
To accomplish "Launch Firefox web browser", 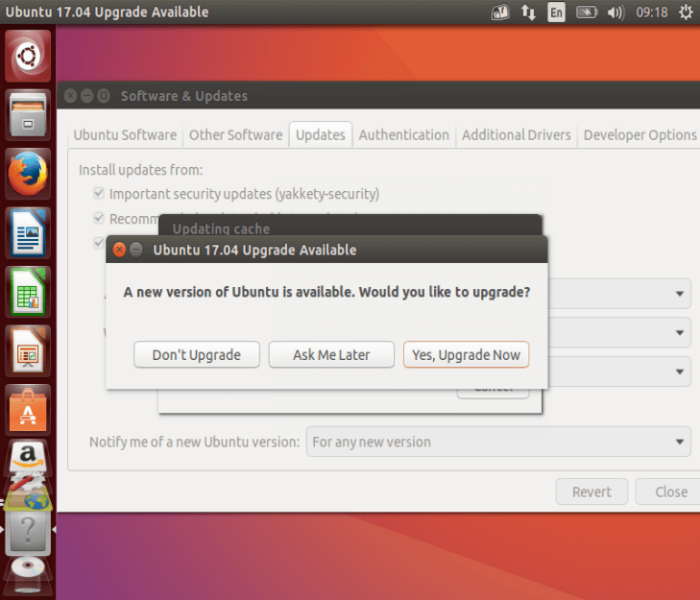I will pyautogui.click(x=28, y=174).
